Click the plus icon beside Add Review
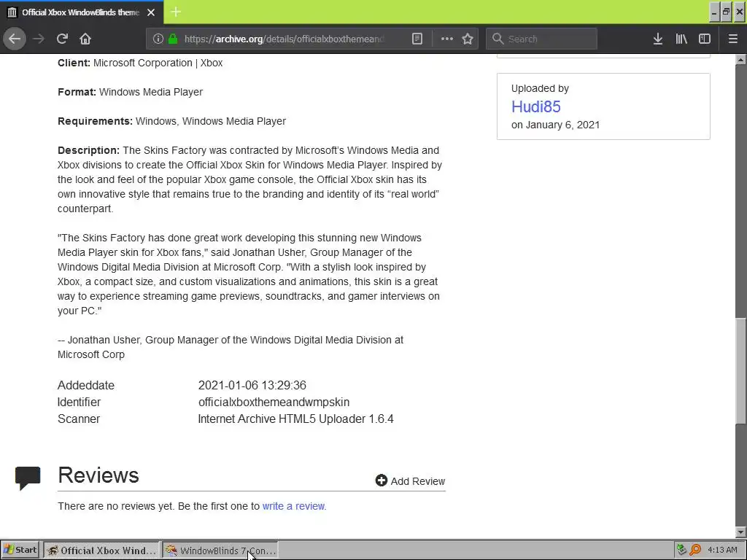This screenshot has height=560, width=747. (x=381, y=481)
